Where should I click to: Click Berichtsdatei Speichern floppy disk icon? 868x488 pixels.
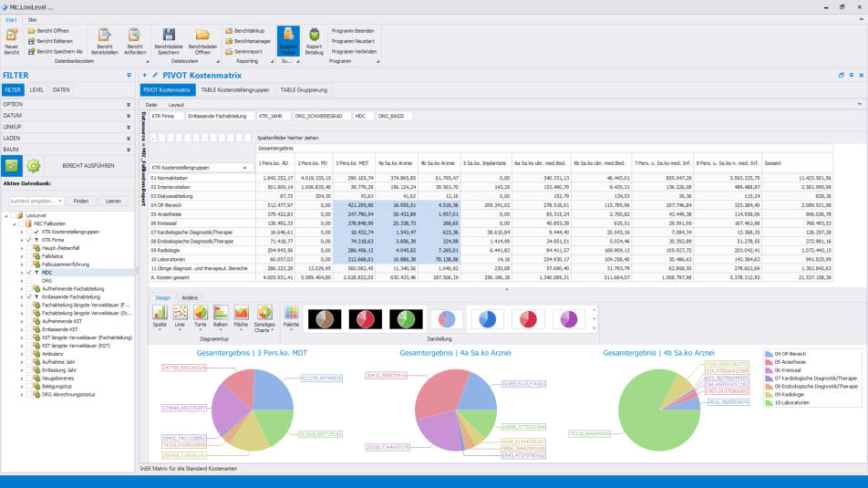point(167,36)
